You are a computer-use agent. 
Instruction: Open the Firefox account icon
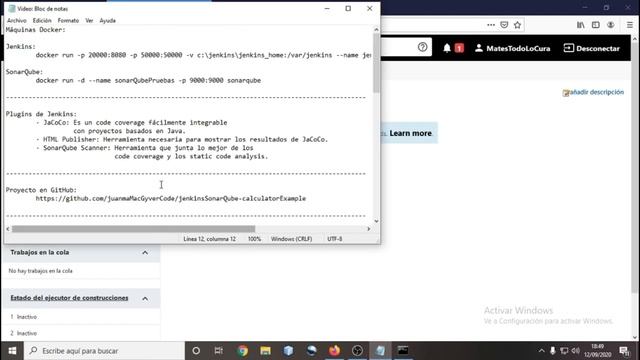coord(611,25)
